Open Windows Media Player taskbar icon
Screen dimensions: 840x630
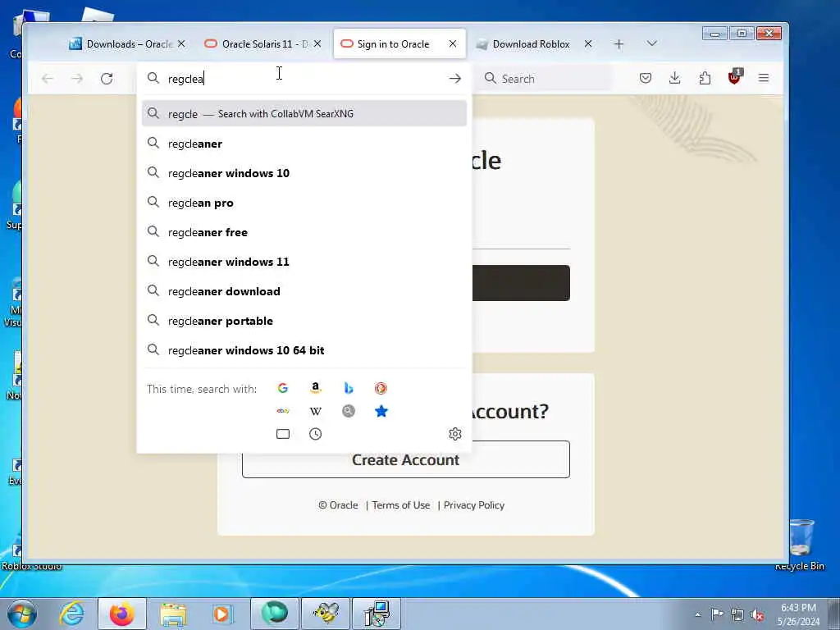click(x=221, y=614)
